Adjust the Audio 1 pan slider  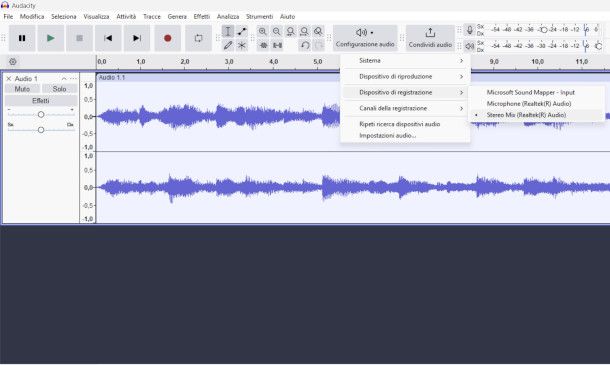point(41,130)
